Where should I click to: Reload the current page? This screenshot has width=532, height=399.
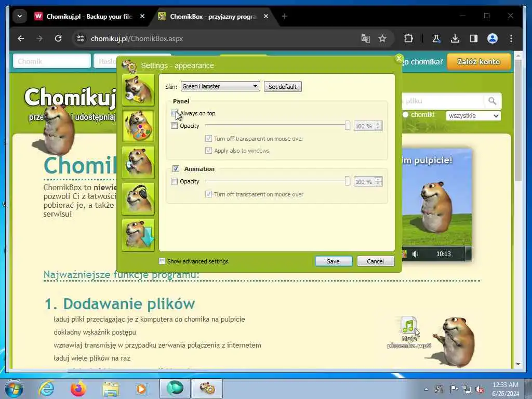click(x=58, y=38)
